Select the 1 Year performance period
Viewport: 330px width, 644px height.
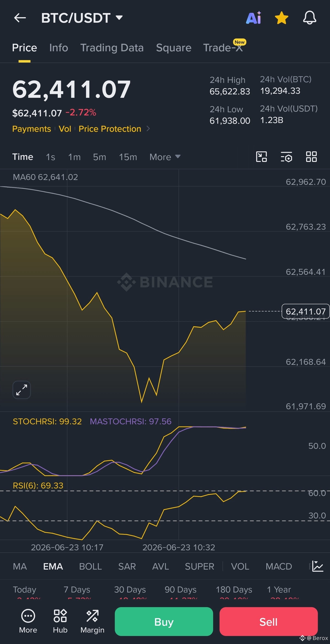point(279,589)
